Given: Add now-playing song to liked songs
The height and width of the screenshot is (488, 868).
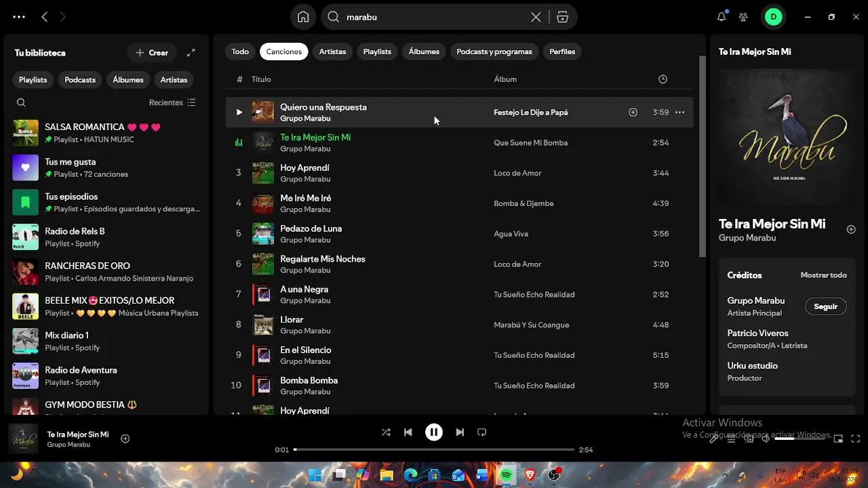Looking at the screenshot, I should point(125,439).
